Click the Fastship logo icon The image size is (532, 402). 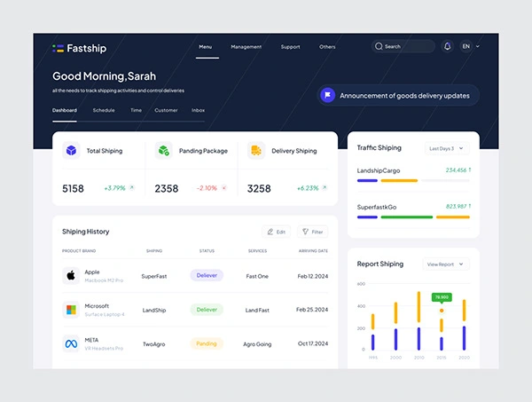pos(58,48)
